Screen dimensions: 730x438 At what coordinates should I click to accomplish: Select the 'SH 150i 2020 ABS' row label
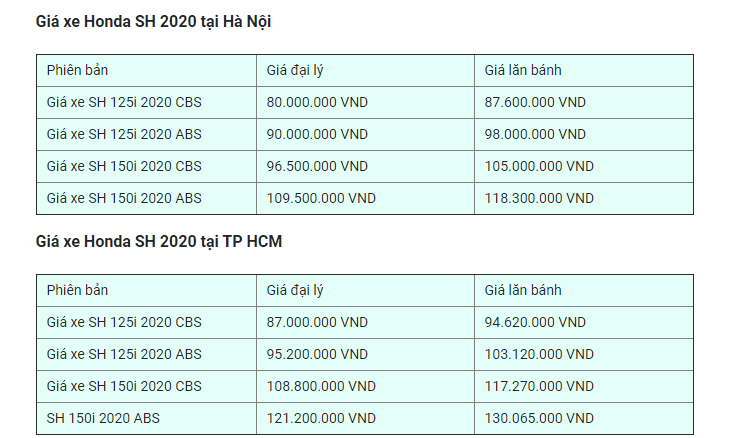pos(103,418)
